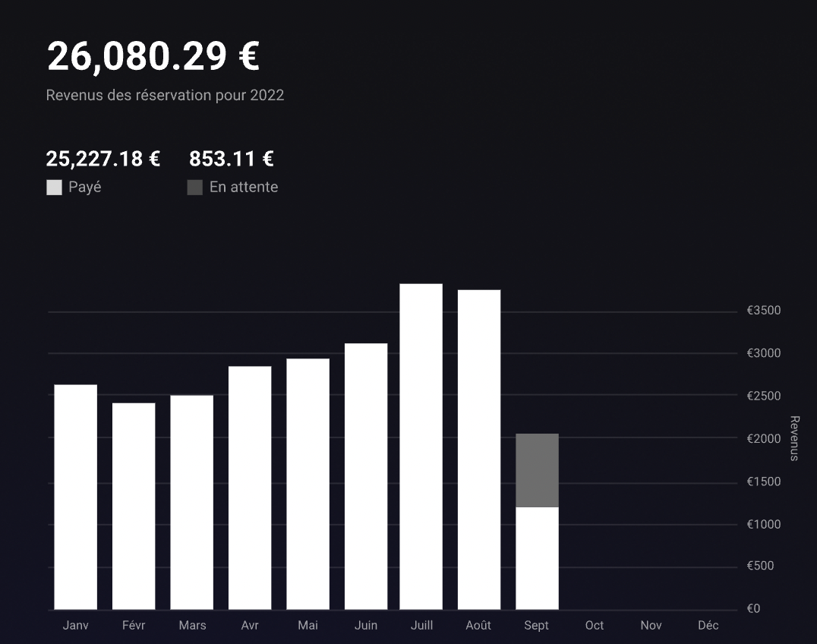
Task: Select the Mai revenue bar
Action: click(308, 485)
